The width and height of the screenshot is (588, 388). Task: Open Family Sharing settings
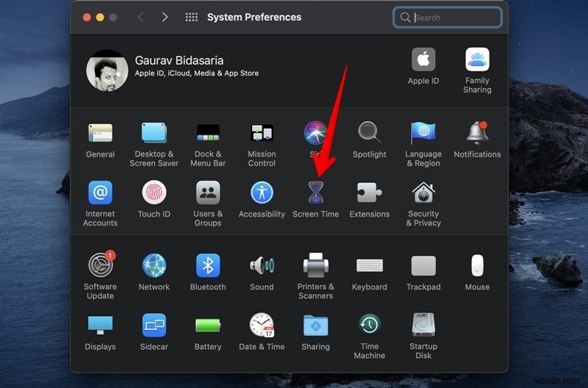477,60
